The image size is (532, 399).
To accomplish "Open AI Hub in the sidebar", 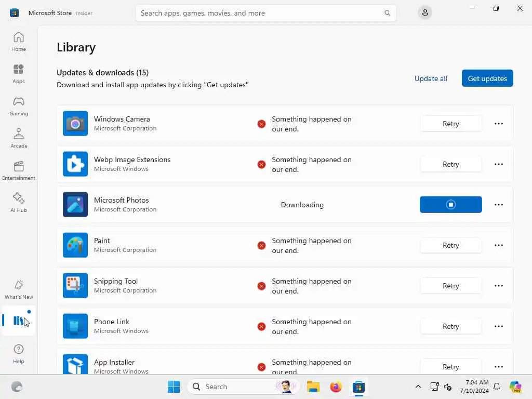I will coord(19,203).
